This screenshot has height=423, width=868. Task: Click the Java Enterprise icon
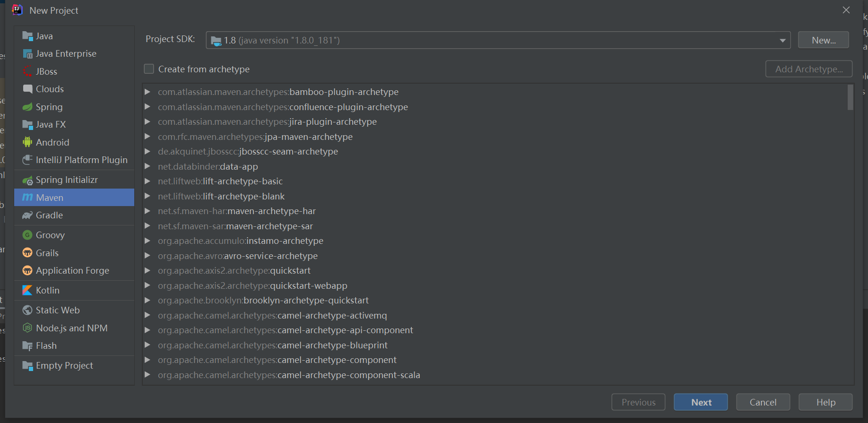point(27,54)
